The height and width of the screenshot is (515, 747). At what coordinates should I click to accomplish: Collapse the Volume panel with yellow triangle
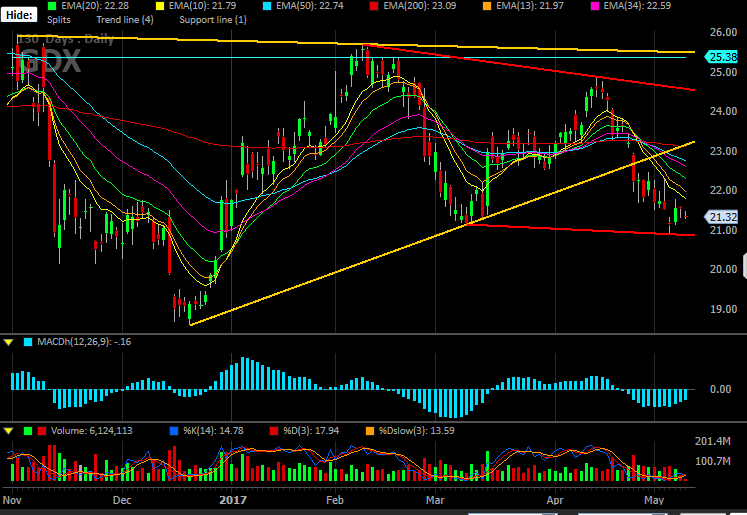(x=9, y=431)
